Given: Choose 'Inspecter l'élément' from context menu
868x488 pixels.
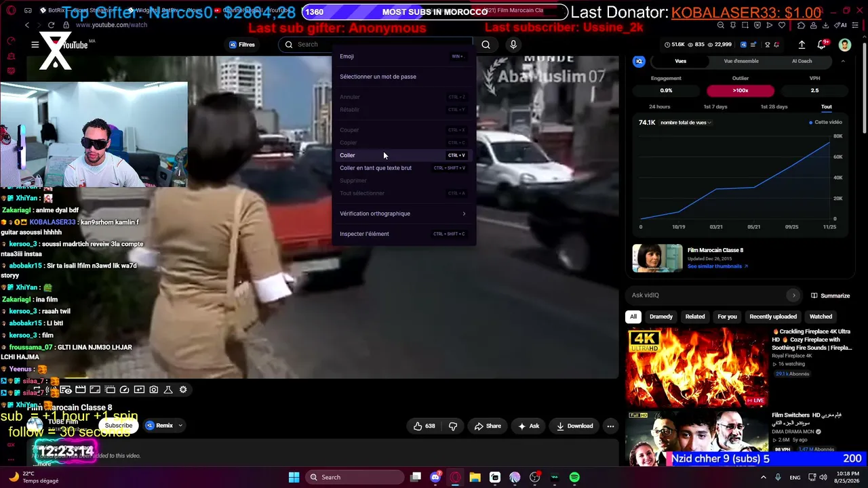Looking at the screenshot, I should 403,234.
